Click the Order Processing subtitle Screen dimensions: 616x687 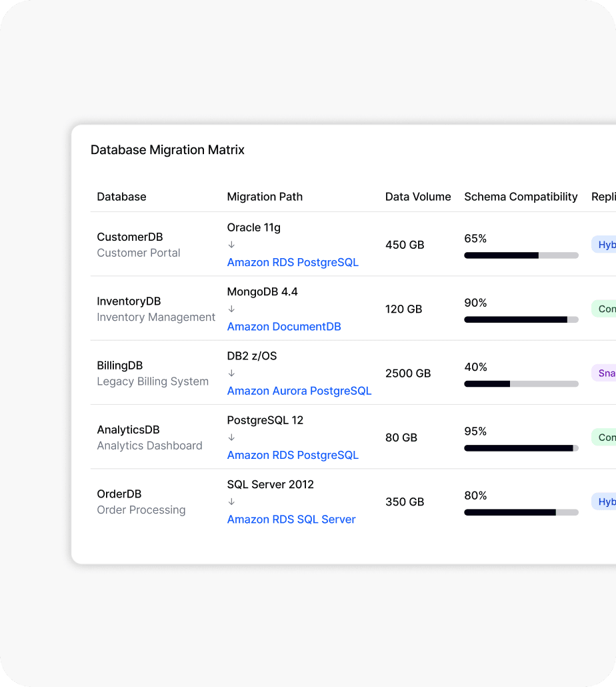(141, 510)
